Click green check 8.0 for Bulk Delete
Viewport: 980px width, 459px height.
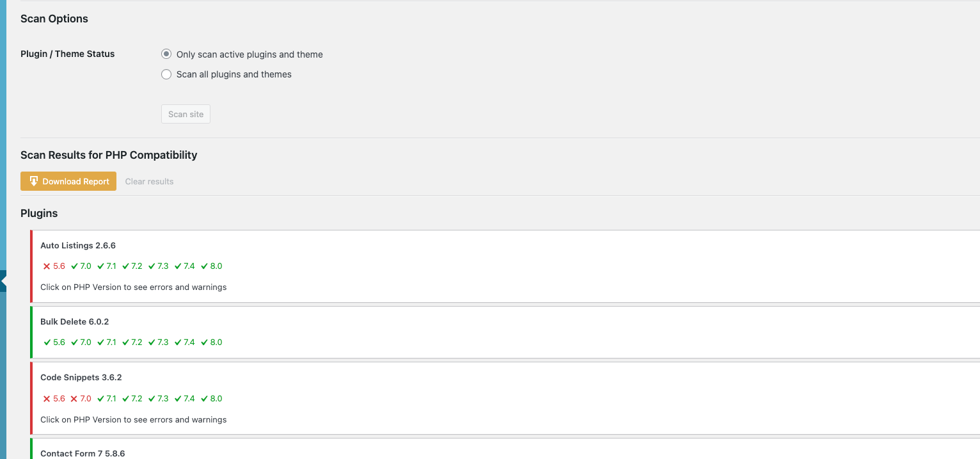(x=212, y=342)
